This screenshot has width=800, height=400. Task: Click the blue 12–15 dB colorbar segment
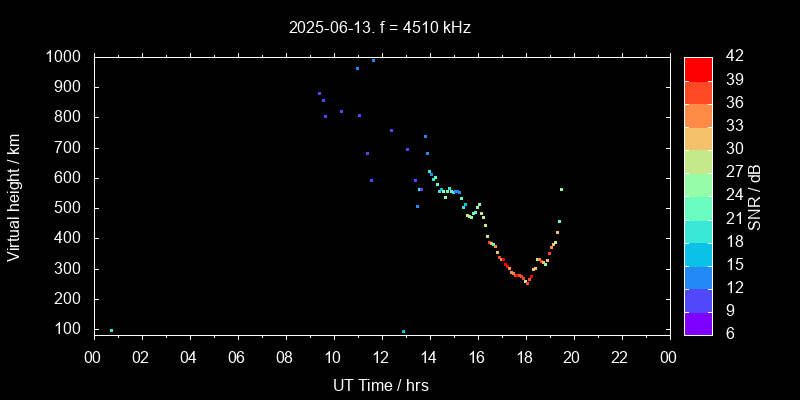coord(698,276)
